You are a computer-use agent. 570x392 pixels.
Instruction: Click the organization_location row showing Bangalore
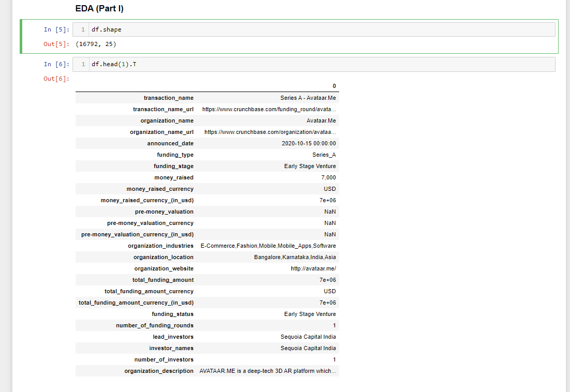(295, 257)
